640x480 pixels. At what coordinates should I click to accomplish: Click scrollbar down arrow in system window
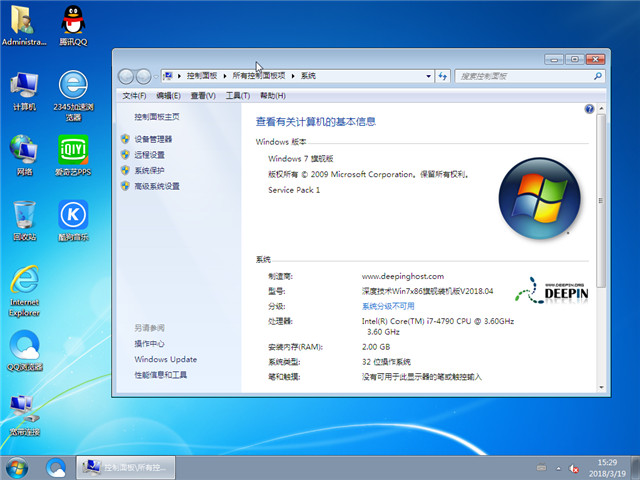[x=601, y=387]
